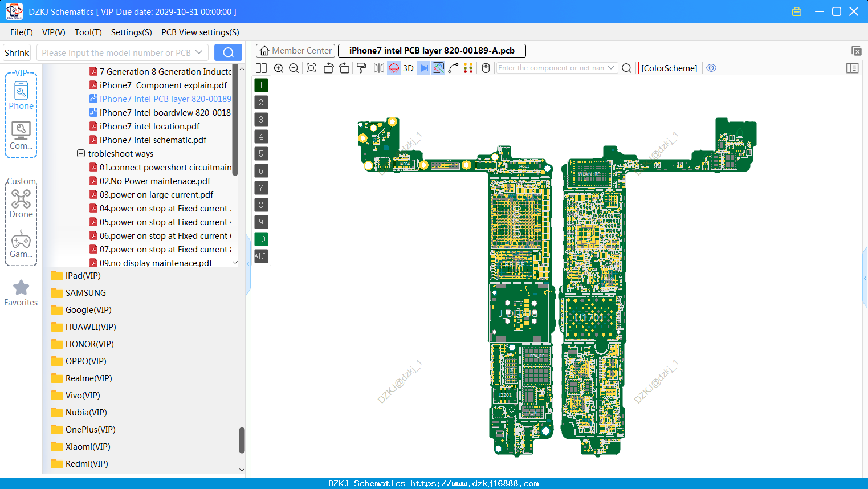Image resolution: width=868 pixels, height=489 pixels.
Task: Expand the HUAWEI(VIP) folder
Action: coord(91,327)
